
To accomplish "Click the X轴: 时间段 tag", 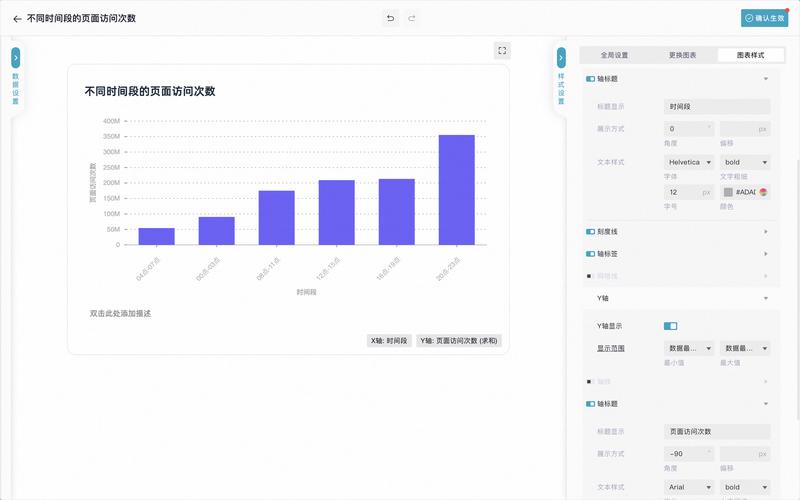I will tap(389, 341).
